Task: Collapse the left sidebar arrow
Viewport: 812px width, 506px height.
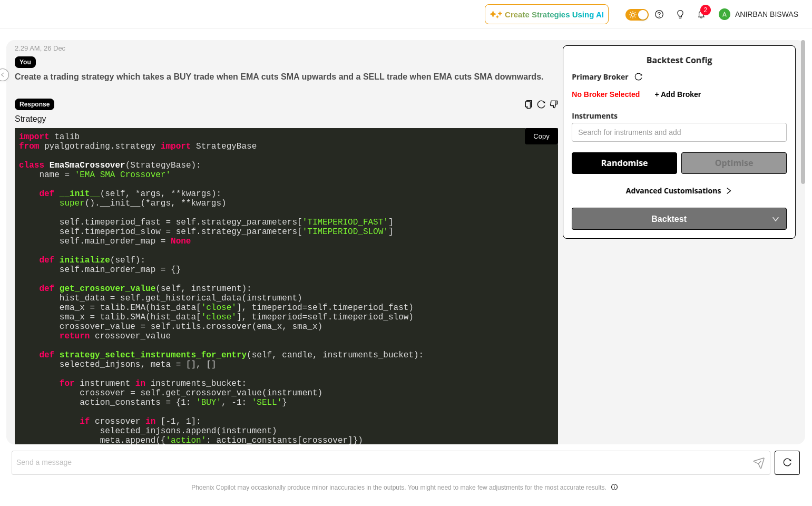Action: (x=4, y=75)
